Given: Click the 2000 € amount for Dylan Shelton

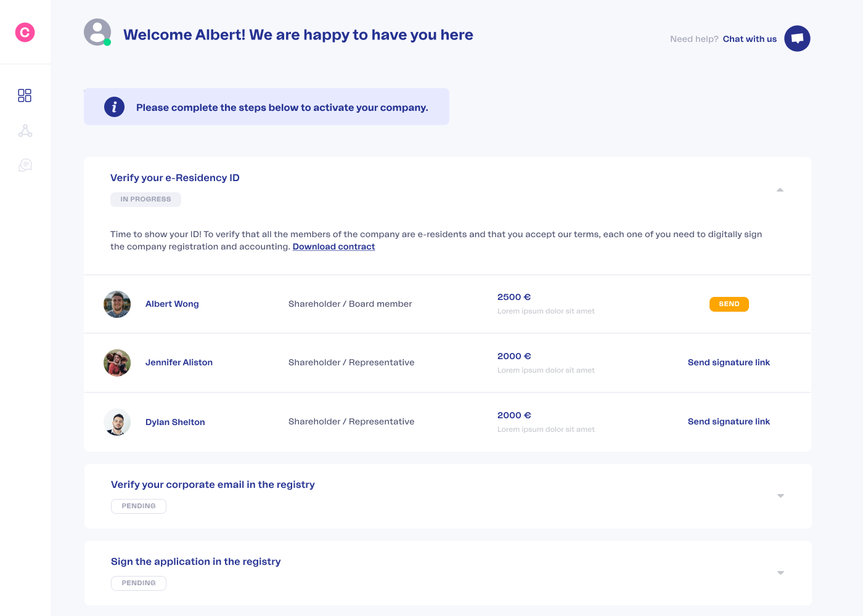Looking at the screenshot, I should 514,415.
